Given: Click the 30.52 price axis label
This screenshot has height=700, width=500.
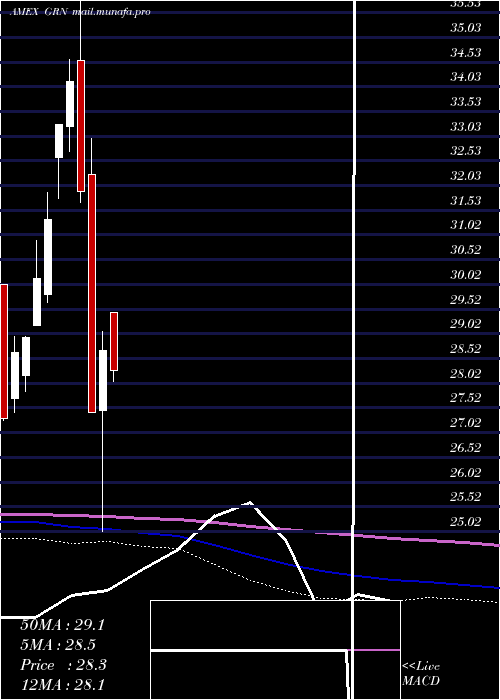Looking at the screenshot, I should point(466,250).
